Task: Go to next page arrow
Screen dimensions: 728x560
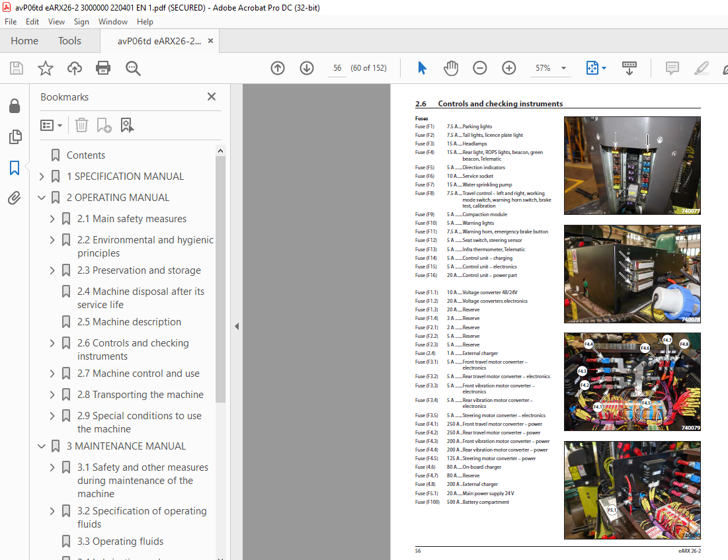Action: point(306,68)
